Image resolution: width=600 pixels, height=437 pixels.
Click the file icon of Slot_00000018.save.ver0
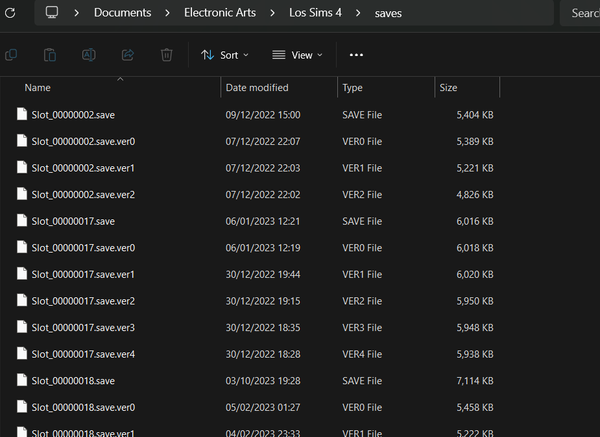tap(22, 406)
